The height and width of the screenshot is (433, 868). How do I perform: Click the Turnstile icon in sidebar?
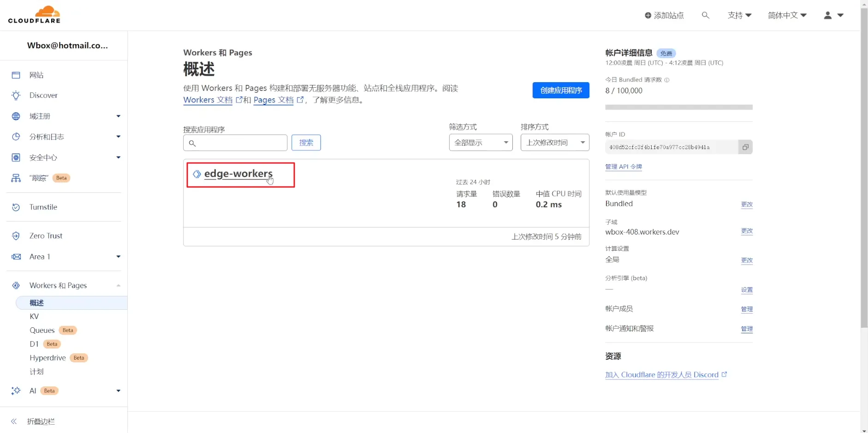(16, 207)
